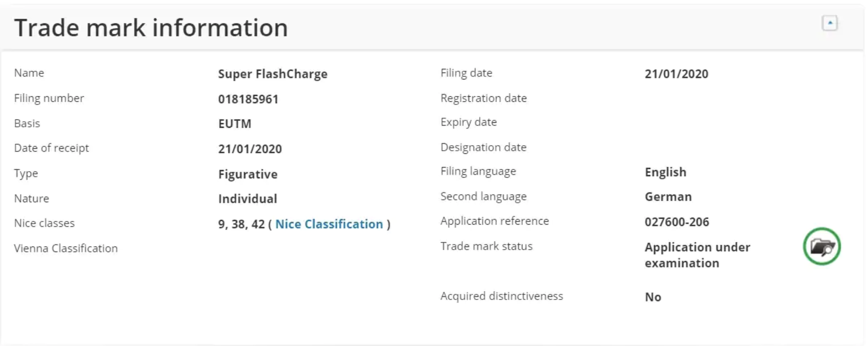868x346 pixels.
Task: Click the filing date value 21/01/2020
Action: 676,74
